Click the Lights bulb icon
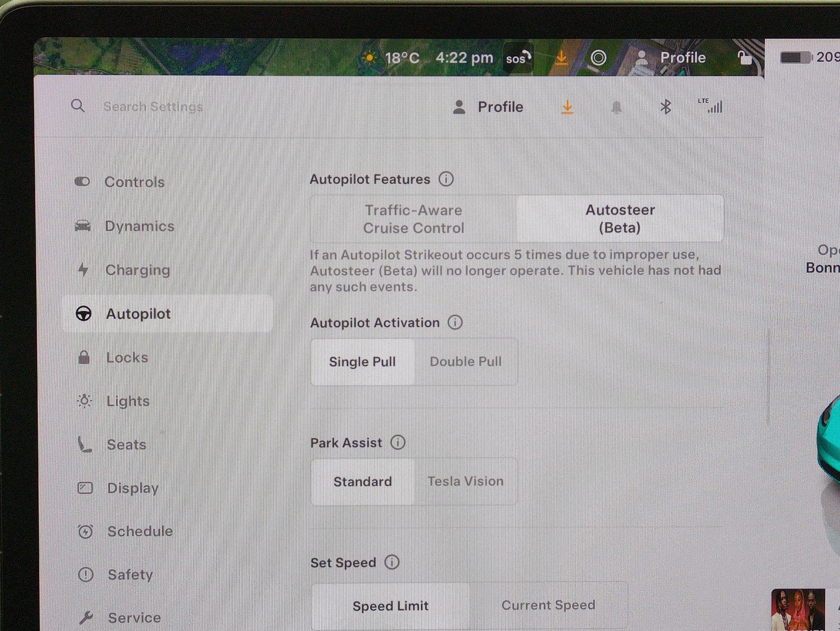 pos(84,401)
